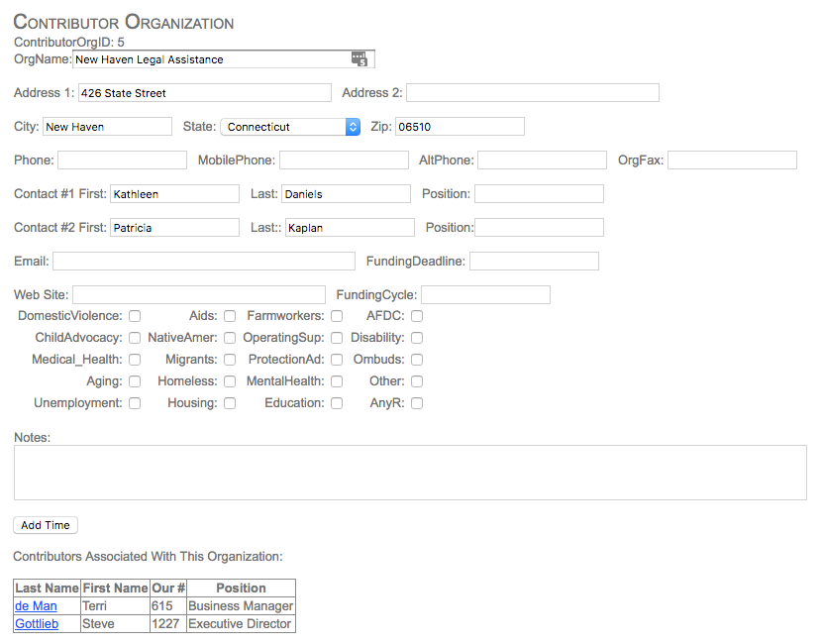
Task: Focus the Address 1 input field
Action: (205, 93)
